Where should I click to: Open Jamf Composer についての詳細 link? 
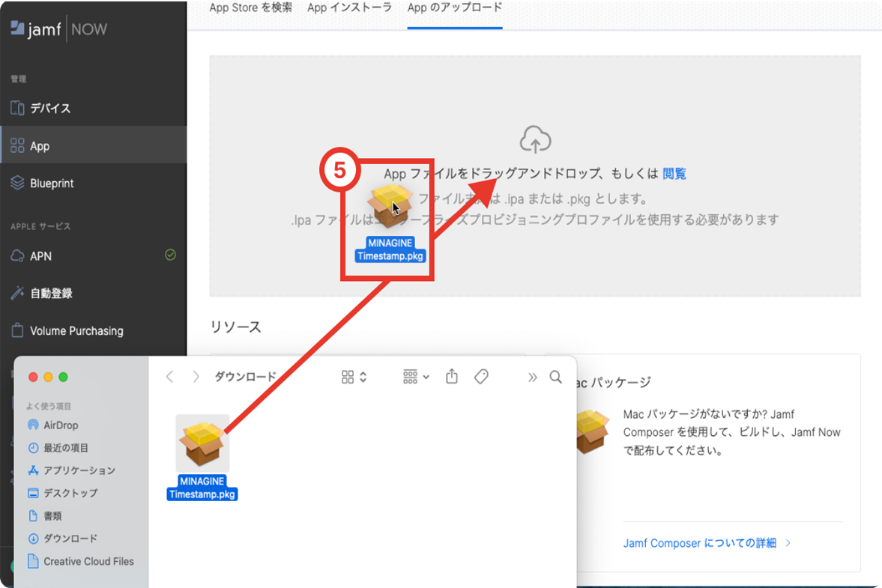point(699,543)
